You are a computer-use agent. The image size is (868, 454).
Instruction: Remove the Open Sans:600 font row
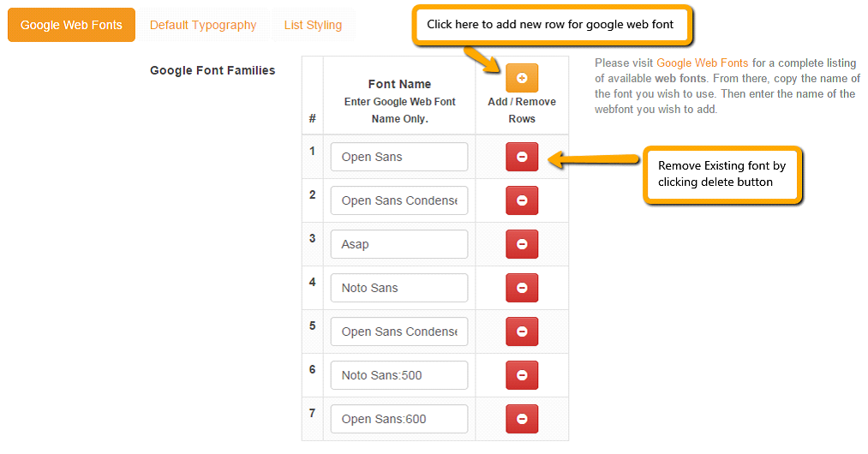click(x=522, y=419)
